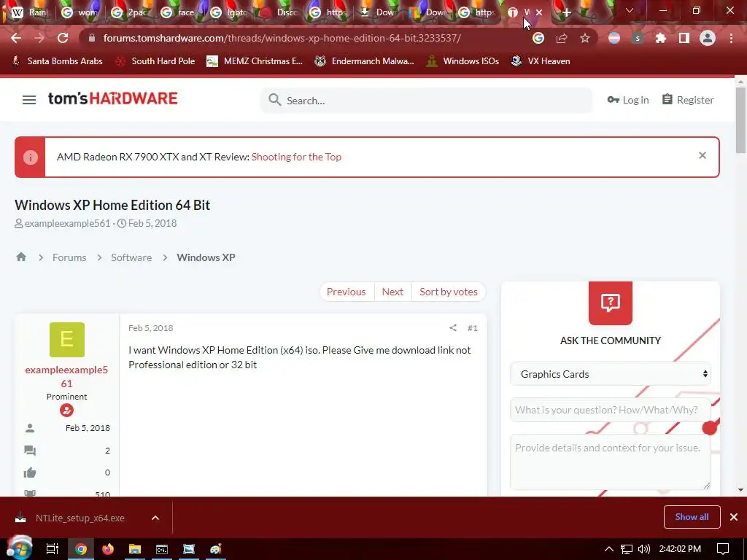This screenshot has width=747, height=560.
Task: Click the Windows XP breadcrumb
Action: pos(206,257)
